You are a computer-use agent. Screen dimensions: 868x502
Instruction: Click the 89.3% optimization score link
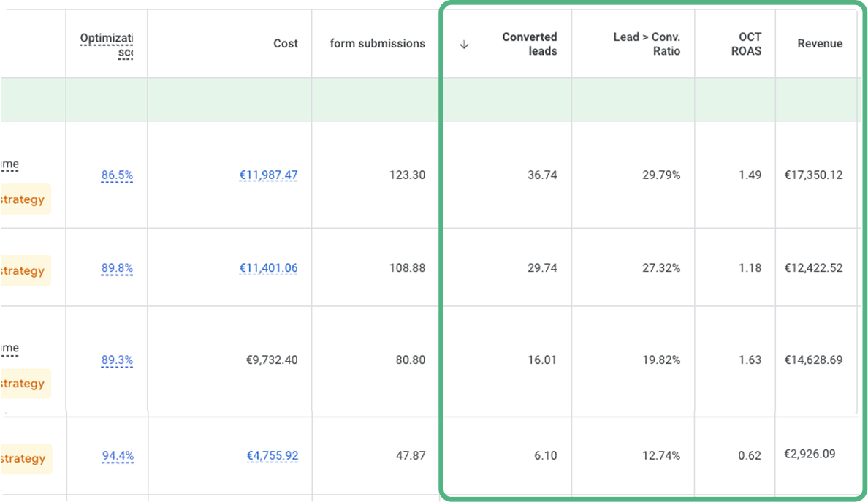click(117, 360)
